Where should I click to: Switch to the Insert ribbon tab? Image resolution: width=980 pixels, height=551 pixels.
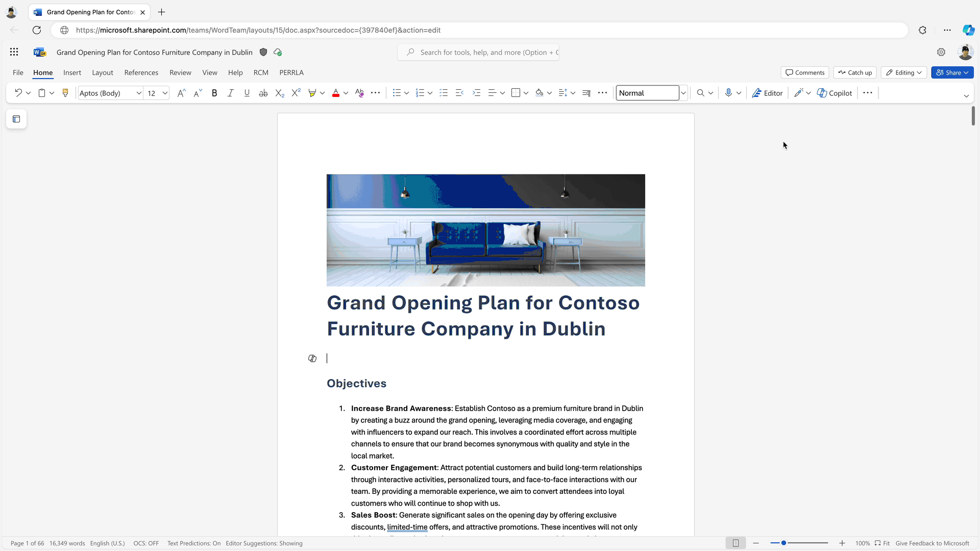[72, 72]
